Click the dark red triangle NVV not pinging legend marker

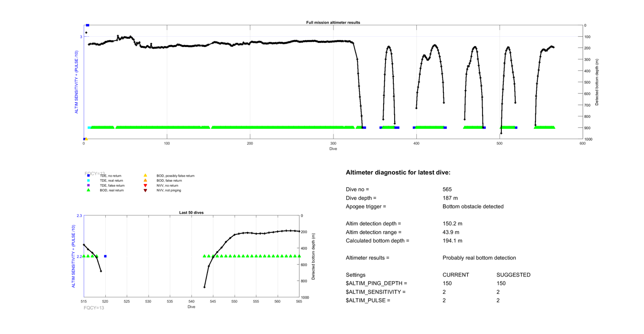145,190
